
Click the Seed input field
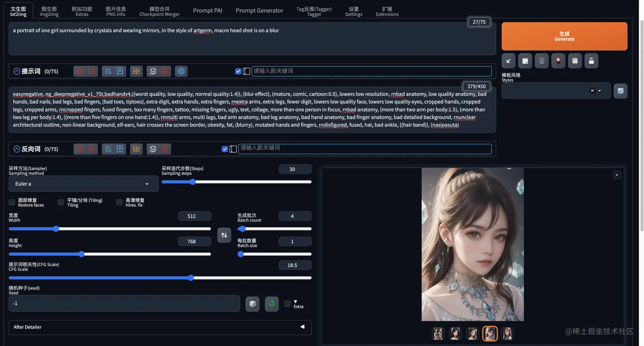coord(124,303)
